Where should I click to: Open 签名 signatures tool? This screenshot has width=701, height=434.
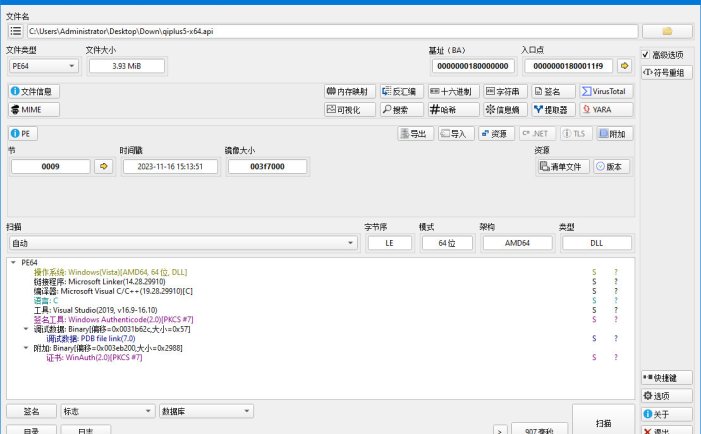[x=553, y=91]
